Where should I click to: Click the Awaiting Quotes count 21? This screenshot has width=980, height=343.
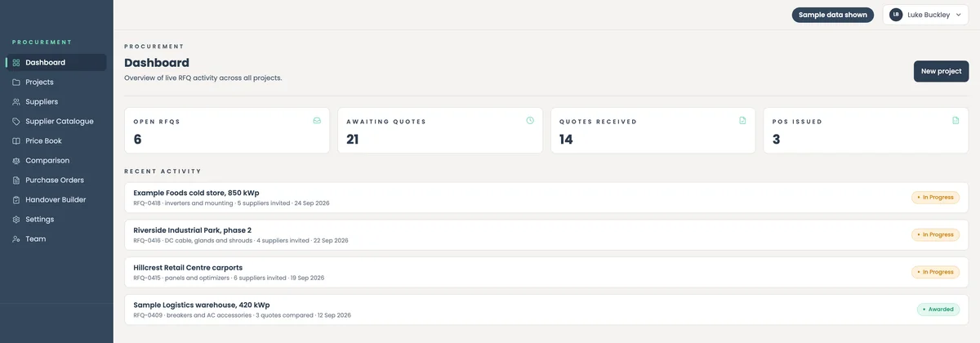(x=353, y=140)
